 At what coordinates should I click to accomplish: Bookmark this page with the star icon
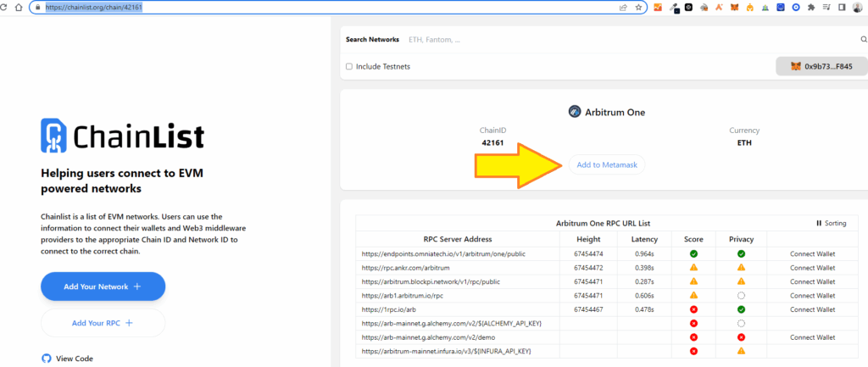pyautogui.click(x=637, y=7)
